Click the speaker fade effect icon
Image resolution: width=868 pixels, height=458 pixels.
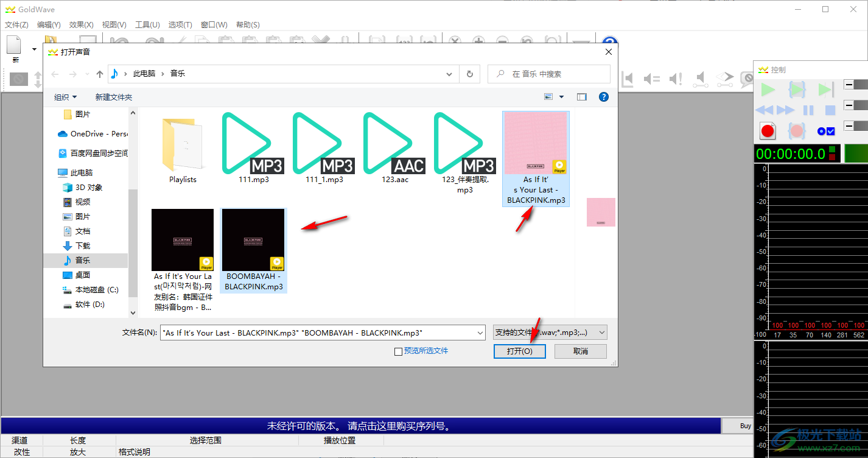(701, 79)
